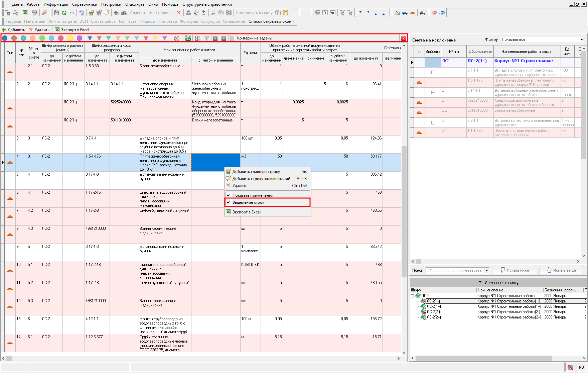The width and height of the screenshot is (588, 373).
Task: Choose 'Экспорт в Excel' in the context menu
Action: [x=268, y=212]
